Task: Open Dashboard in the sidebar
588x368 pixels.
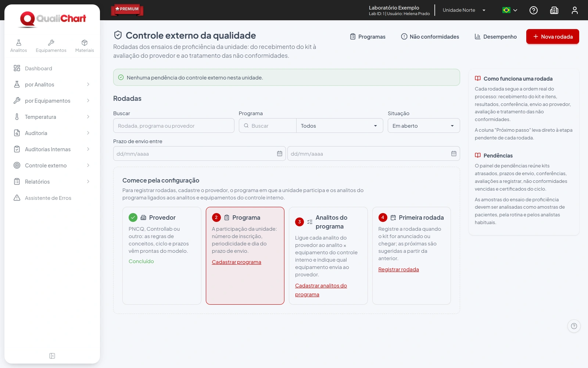Action: point(52,68)
